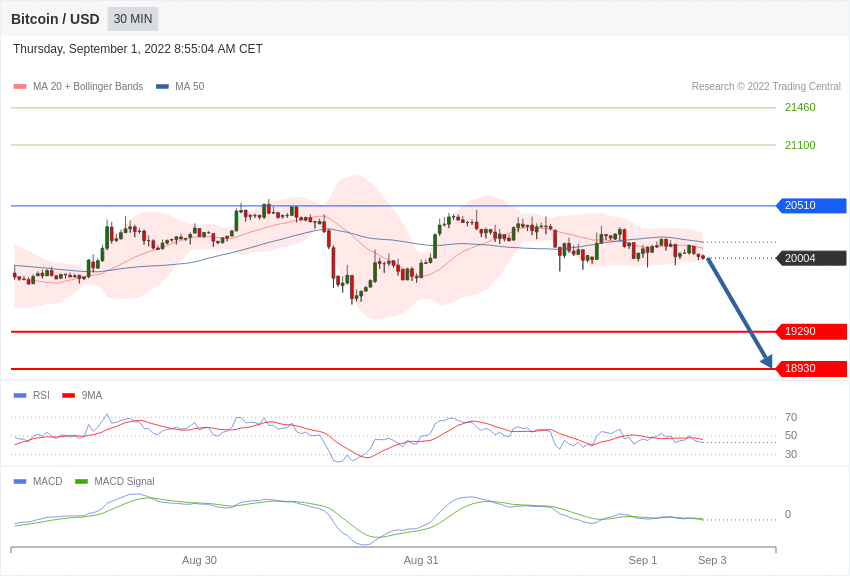Click the MA 20 + Bollinger Bands legend label
The image size is (850, 576).
[x=88, y=86]
